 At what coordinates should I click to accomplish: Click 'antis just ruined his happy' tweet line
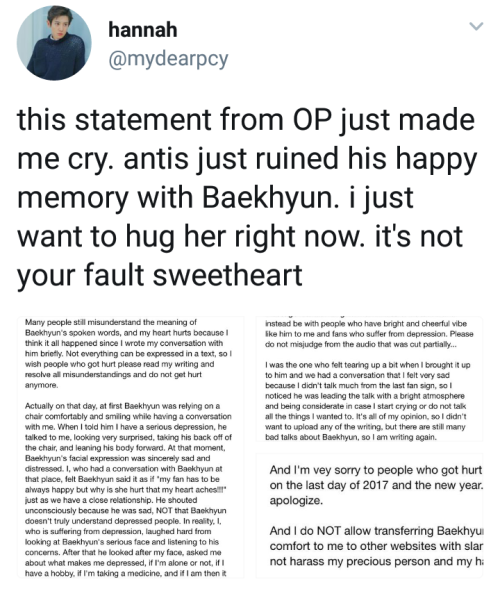tap(300, 159)
